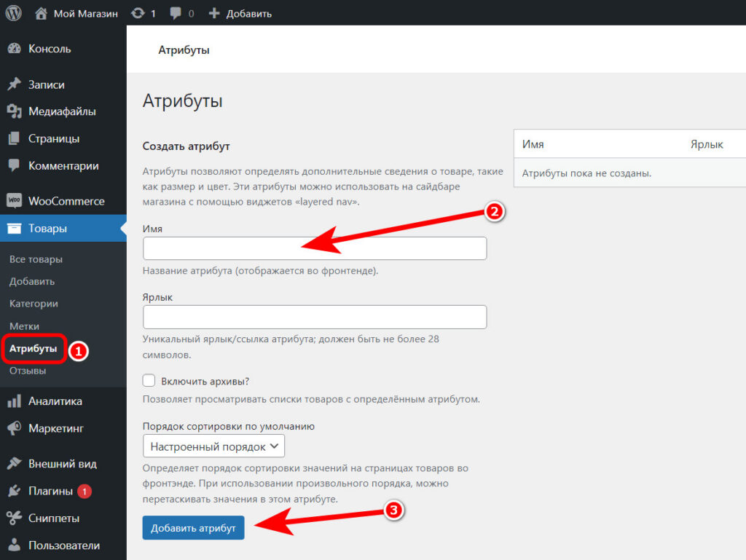Open the Настроенный порядок sort dropdown
746x560 pixels.
point(213,446)
